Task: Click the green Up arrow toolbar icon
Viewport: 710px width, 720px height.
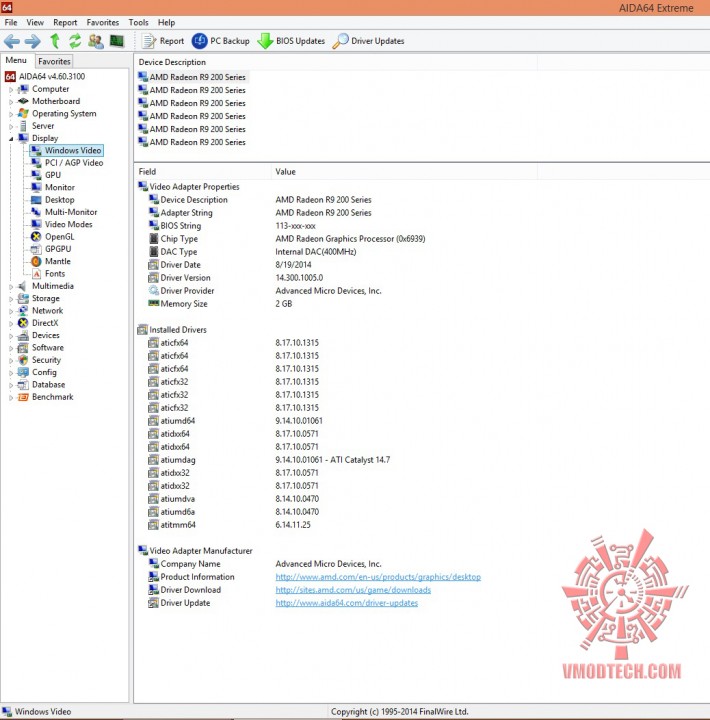Action: point(55,41)
